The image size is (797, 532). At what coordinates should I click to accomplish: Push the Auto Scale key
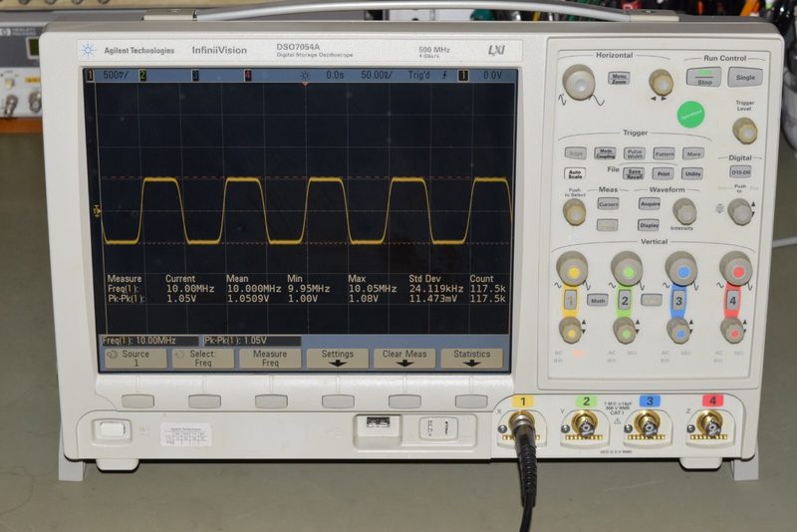[x=575, y=173]
